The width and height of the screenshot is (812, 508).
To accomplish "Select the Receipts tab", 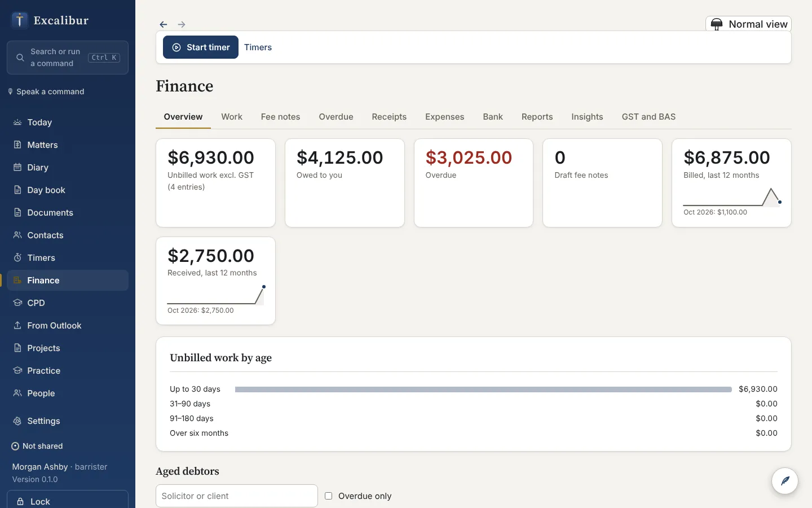I will click(389, 117).
